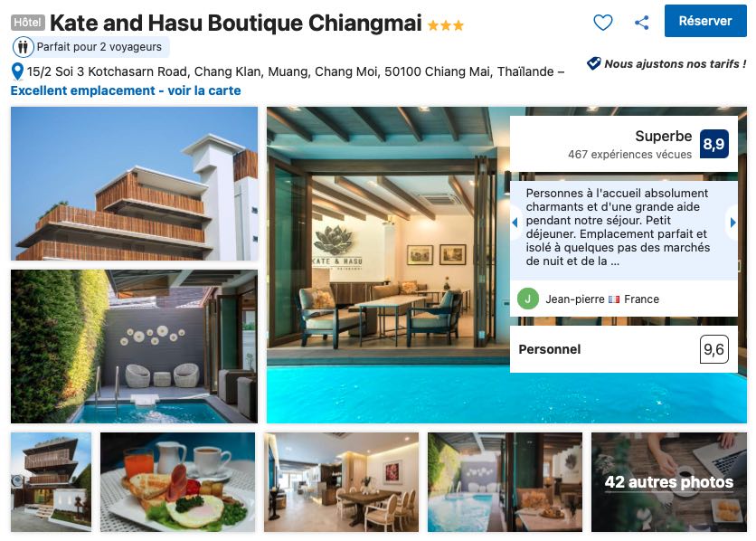
Task: Click the heart icon to save hotel
Action: coord(602,23)
